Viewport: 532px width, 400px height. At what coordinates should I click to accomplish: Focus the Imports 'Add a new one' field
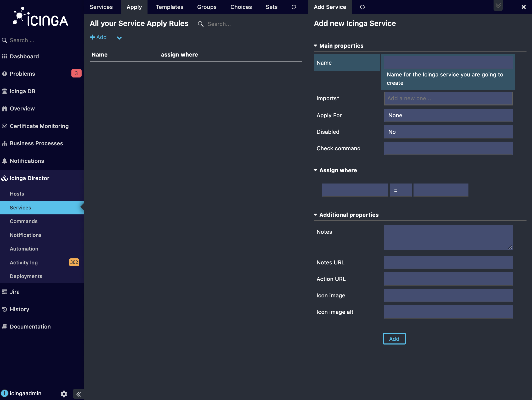[x=448, y=98]
